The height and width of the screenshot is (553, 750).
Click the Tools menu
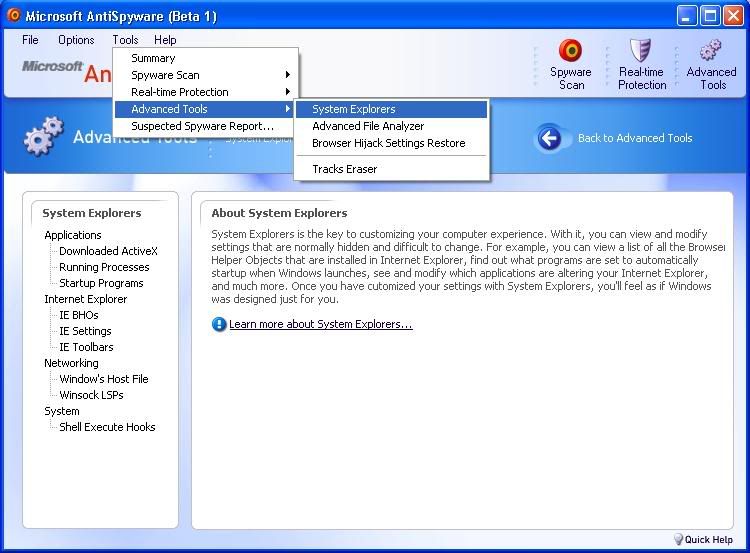[x=125, y=40]
